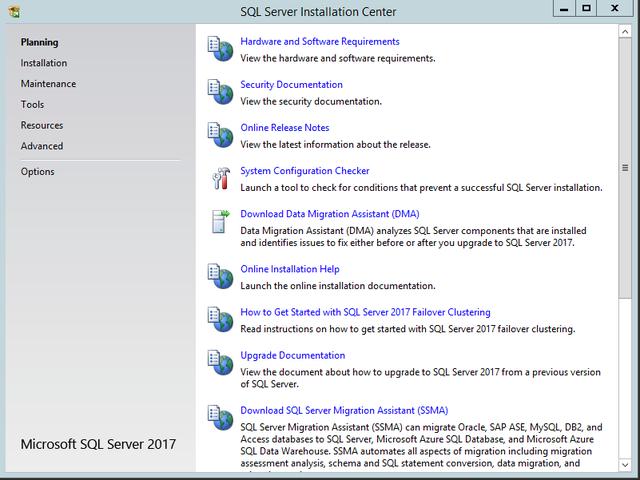
Task: Maximize the SQL Server Installation Center window
Action: point(586,9)
